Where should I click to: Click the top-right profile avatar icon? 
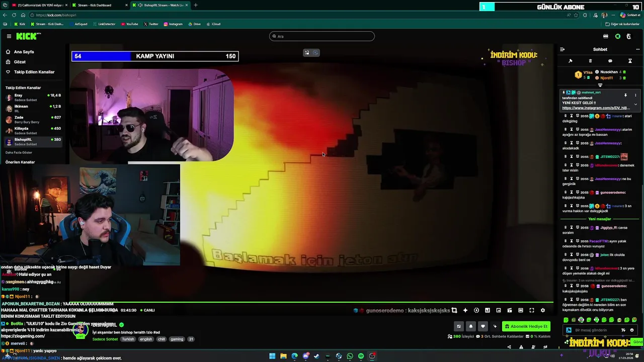click(629, 36)
